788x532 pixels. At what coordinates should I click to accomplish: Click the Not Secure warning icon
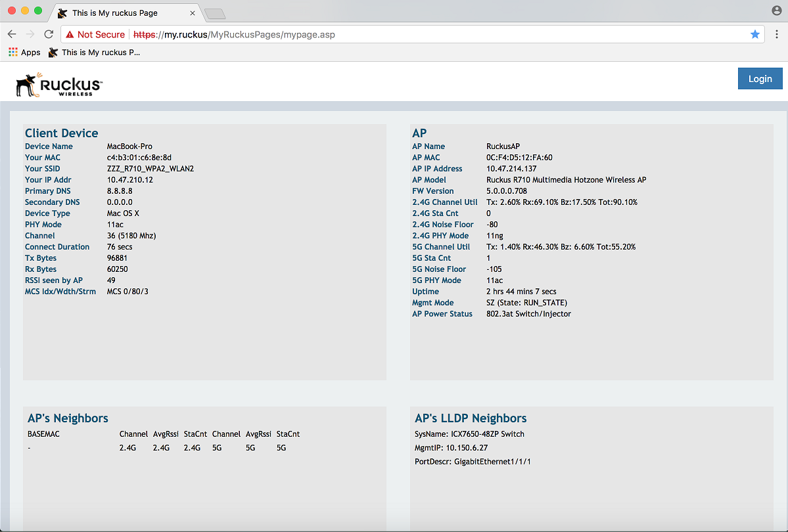coord(70,35)
